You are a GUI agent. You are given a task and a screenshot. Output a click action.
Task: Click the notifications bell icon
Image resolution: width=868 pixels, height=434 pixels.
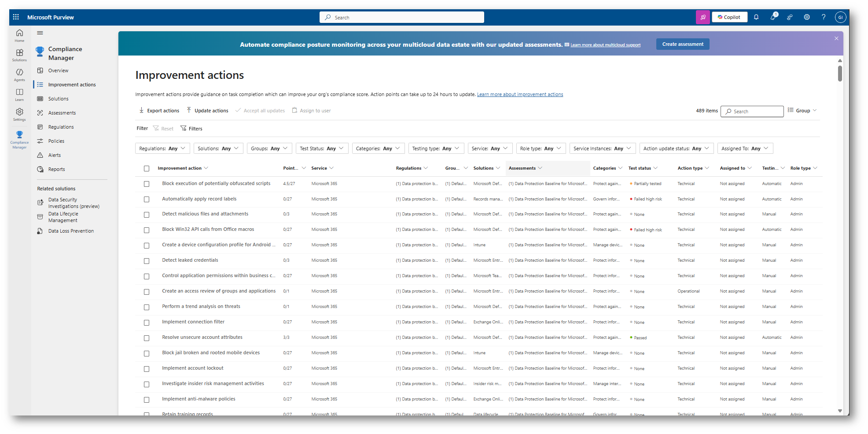(756, 17)
